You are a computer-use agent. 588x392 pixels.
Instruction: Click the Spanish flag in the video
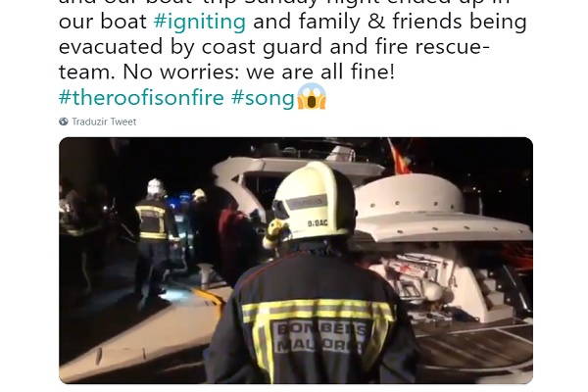click(400, 159)
